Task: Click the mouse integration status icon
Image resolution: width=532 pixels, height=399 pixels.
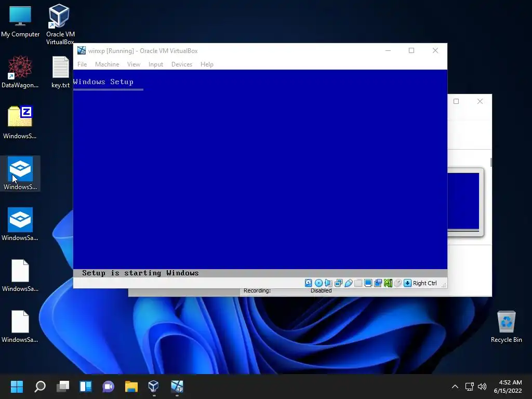Action: pos(397,283)
